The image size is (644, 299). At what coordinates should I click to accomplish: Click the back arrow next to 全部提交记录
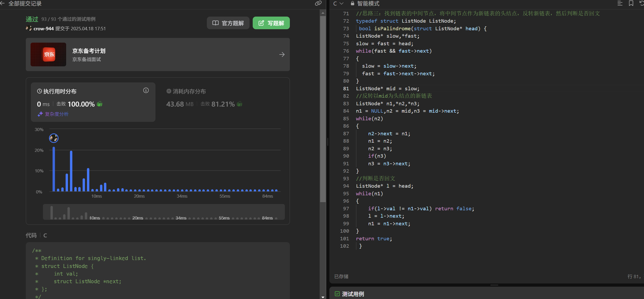tap(2, 3)
